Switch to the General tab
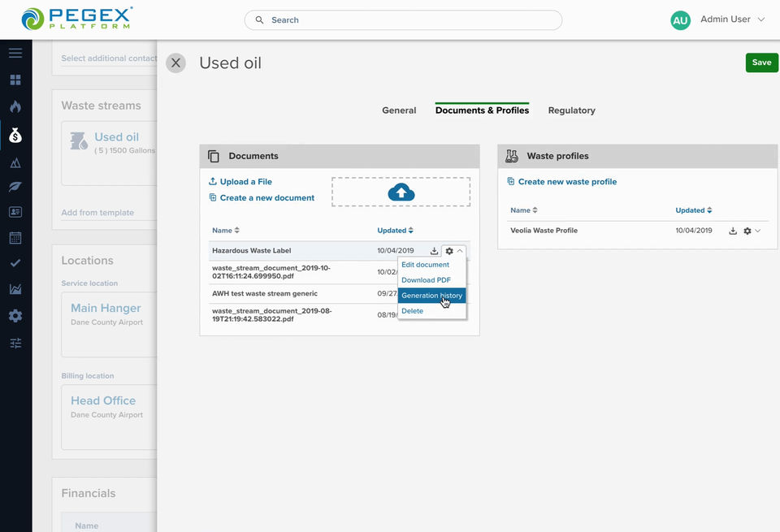This screenshot has height=532, width=780. click(x=399, y=110)
